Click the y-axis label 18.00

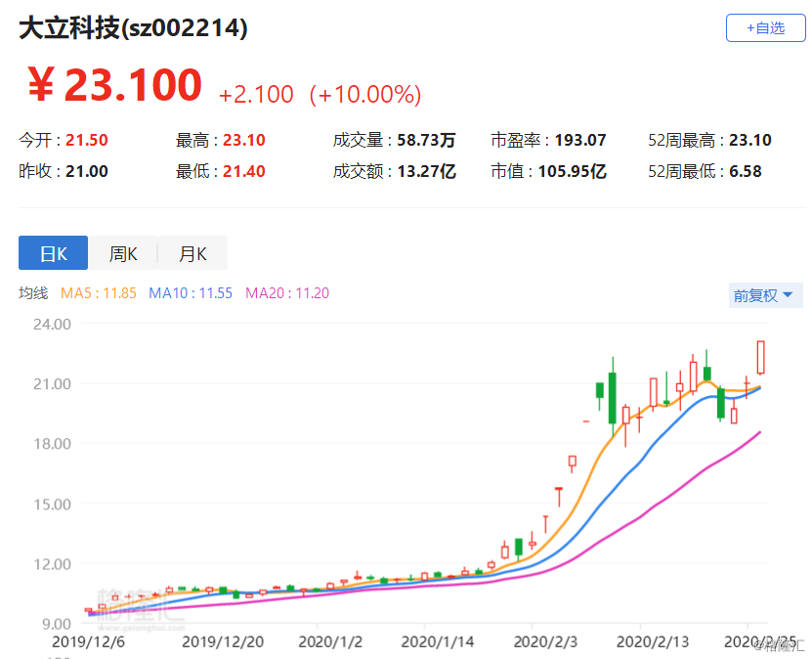coord(52,444)
